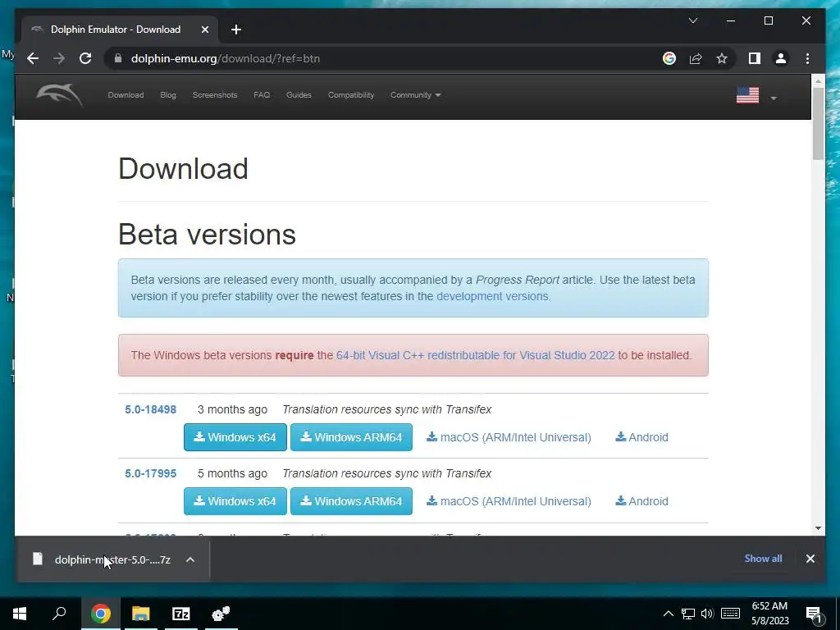The height and width of the screenshot is (630, 840).
Task: View site information via the lock icon
Action: point(118,58)
